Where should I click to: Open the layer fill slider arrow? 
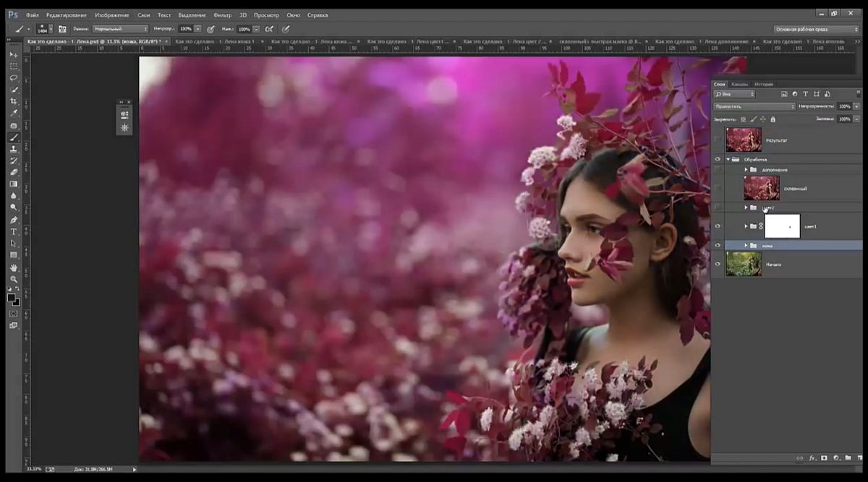(x=856, y=119)
